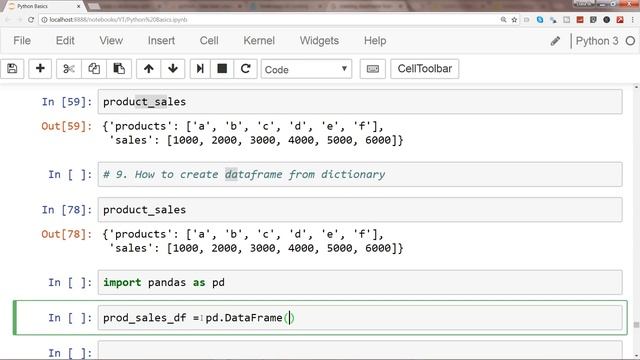
Task: Click the red Adobe Acrobat extension icon
Action: [x=620, y=20]
